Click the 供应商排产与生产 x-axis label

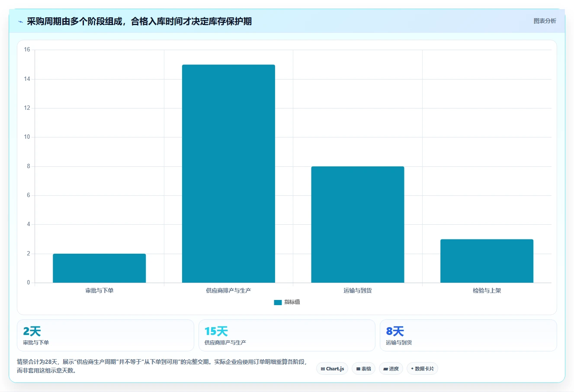click(x=228, y=290)
